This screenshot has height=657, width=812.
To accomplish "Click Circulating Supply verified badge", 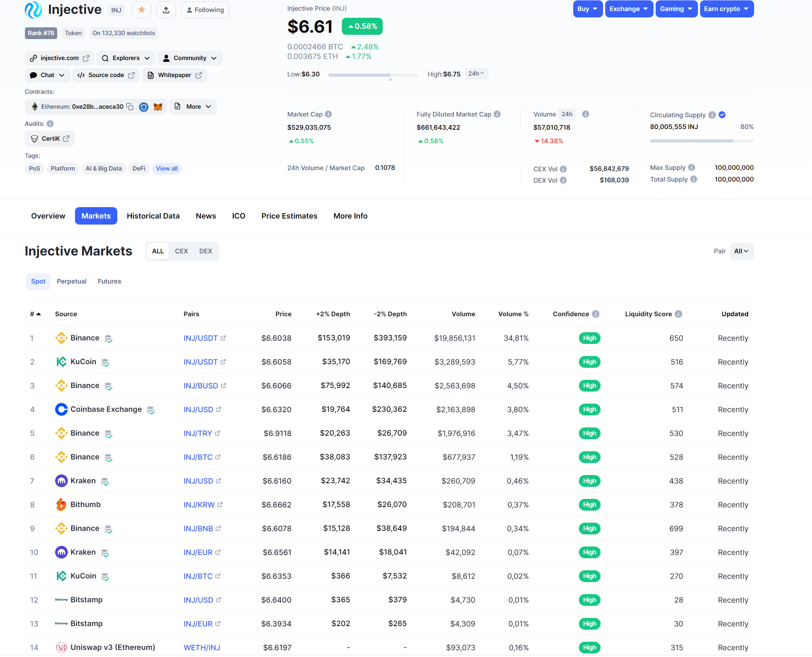I will 722,115.
